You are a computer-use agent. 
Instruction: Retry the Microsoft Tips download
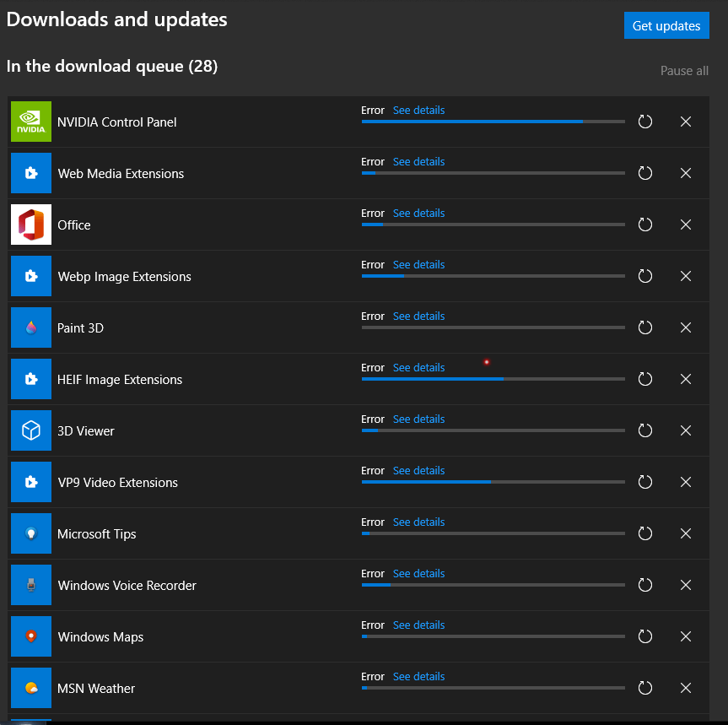[x=645, y=533]
